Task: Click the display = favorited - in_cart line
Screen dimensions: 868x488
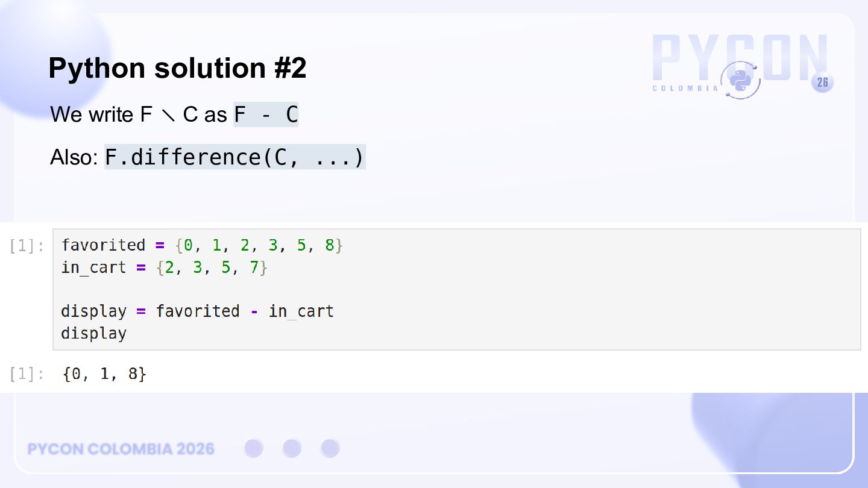Action: pos(197,311)
